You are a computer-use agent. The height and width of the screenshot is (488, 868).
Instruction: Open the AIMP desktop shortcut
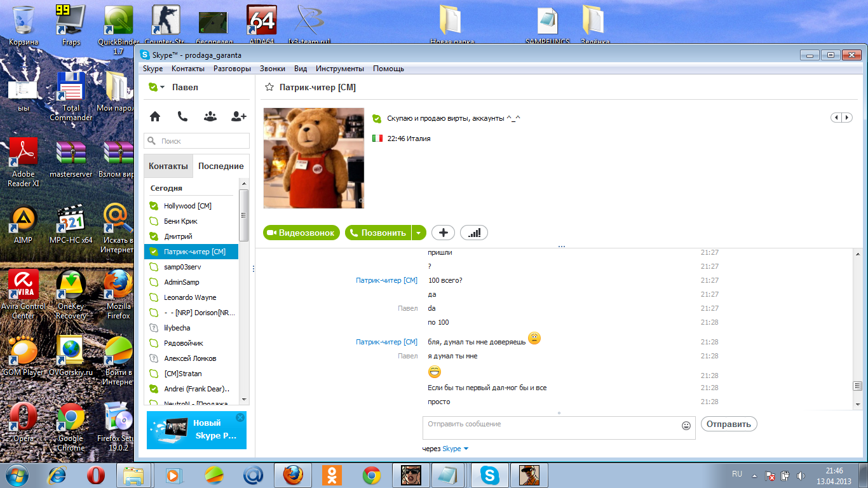[x=24, y=224]
